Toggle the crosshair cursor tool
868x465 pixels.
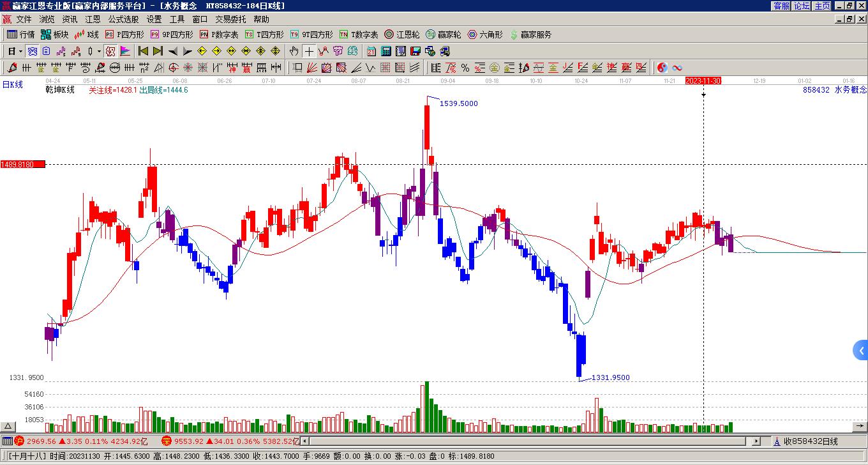click(x=309, y=51)
